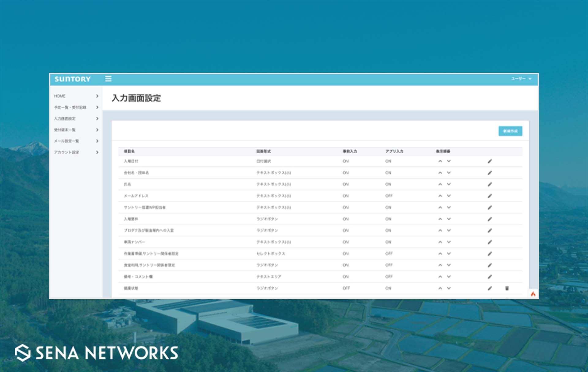
Task: Expand the HOME sidebar chevron
Action: pos(97,96)
